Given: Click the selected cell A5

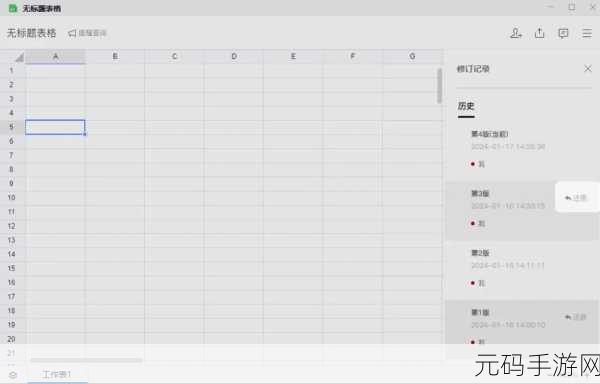Looking at the screenshot, I should [x=55, y=127].
